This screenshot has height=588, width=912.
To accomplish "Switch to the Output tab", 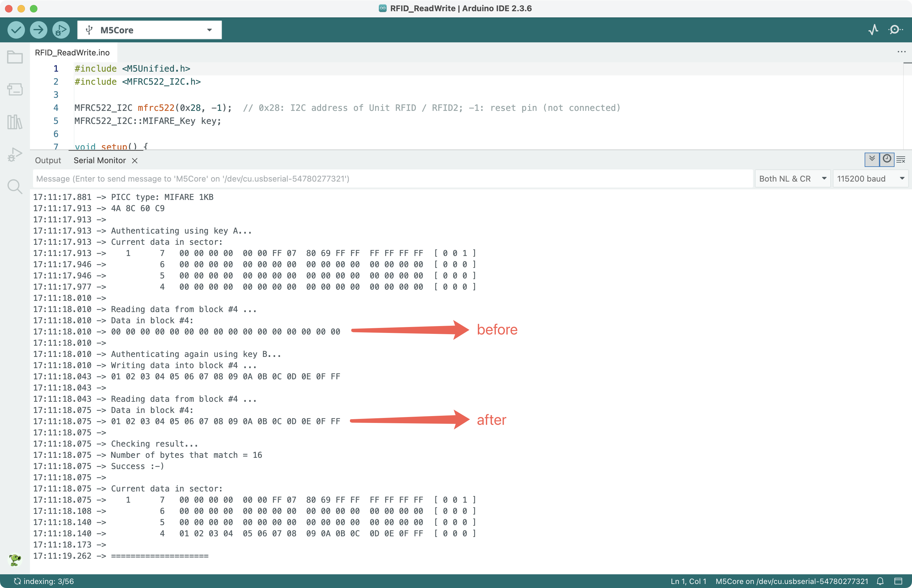I will click(48, 160).
